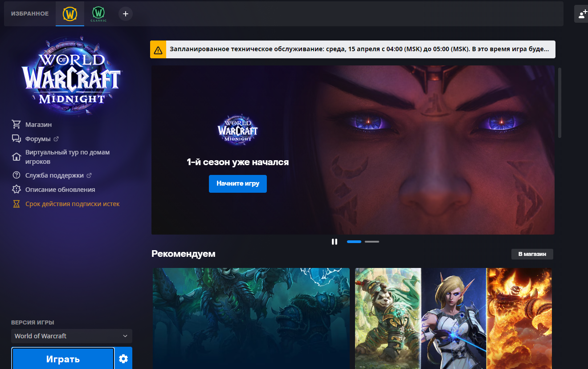Add a game to favorites with plus button
The width and height of the screenshot is (588, 369).
point(126,14)
